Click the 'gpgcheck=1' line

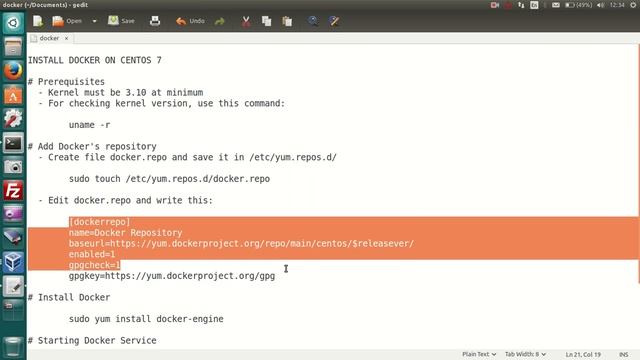click(94, 265)
